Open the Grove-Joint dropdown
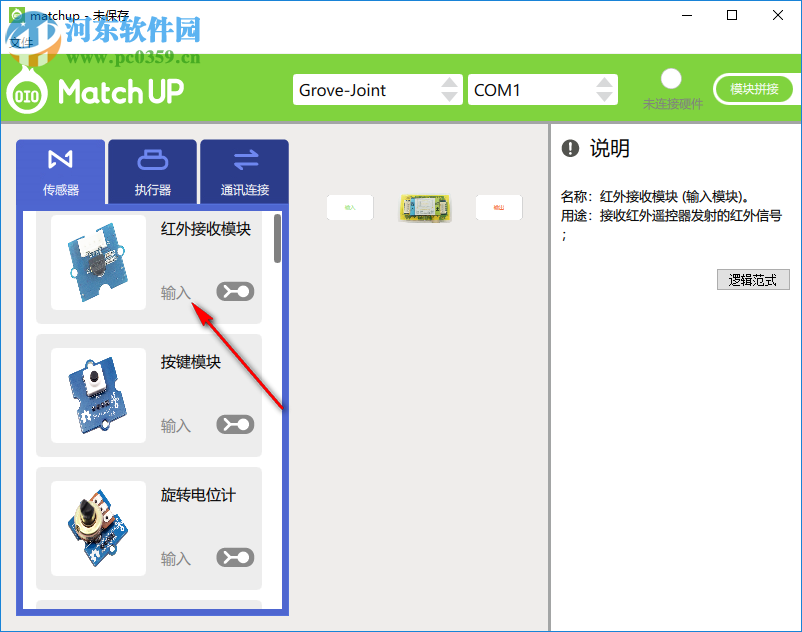Screen dimensions: 802x632 point(377,89)
